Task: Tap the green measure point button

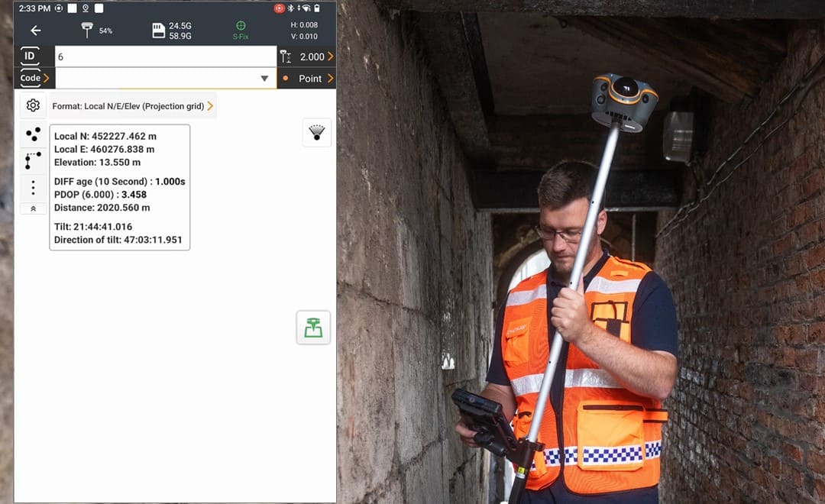Action: coord(314,328)
